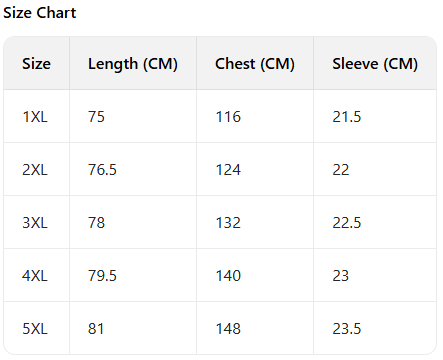Click the 21.5 sleeve value

pyautogui.click(x=347, y=117)
